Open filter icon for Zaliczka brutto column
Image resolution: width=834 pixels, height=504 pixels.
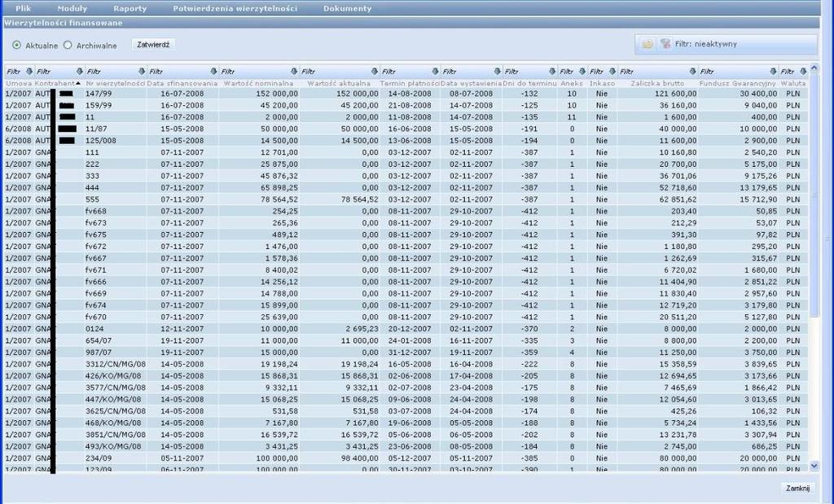(x=692, y=71)
